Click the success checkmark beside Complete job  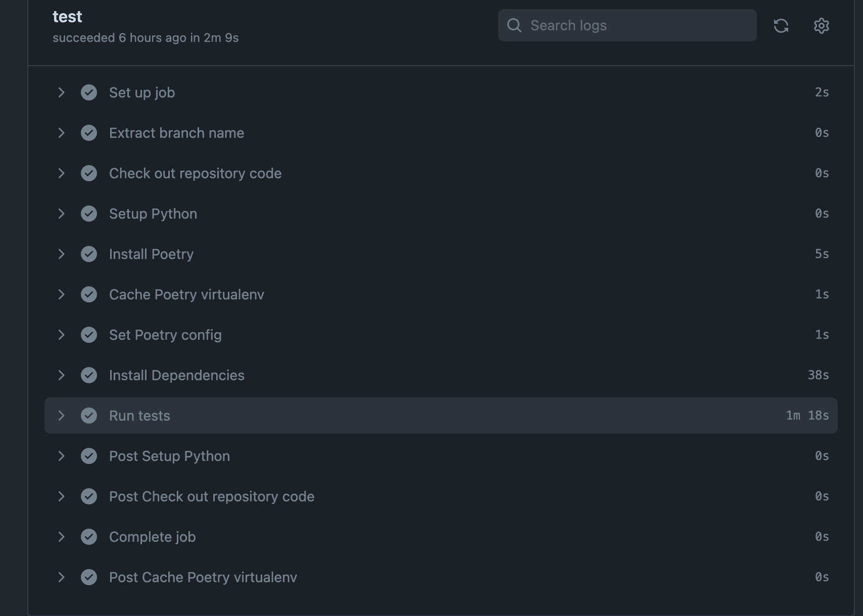[89, 537]
